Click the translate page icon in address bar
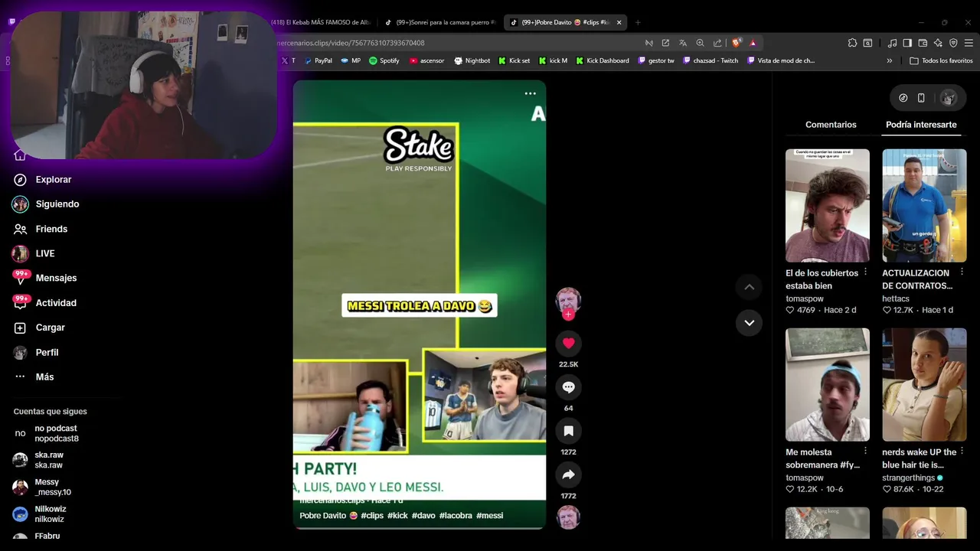Image resolution: width=980 pixels, height=551 pixels. click(683, 43)
